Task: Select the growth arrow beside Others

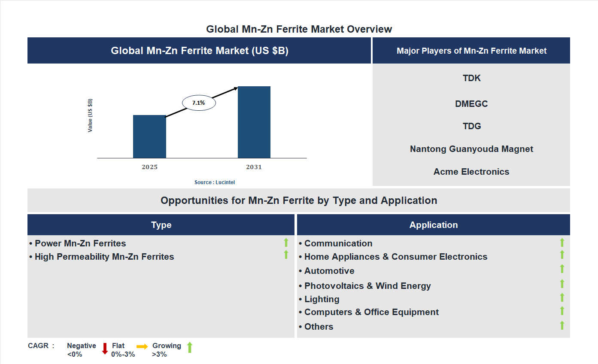Action: (x=562, y=325)
